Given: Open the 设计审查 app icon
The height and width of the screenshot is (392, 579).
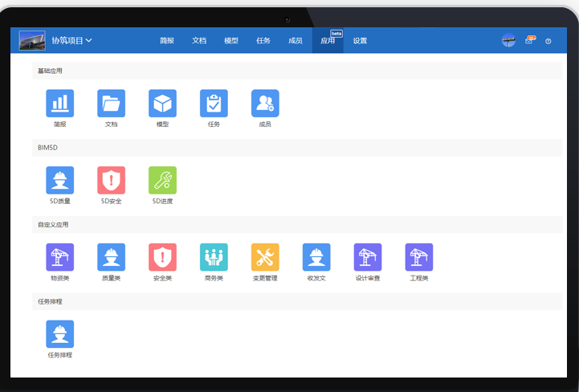Looking at the screenshot, I should [368, 257].
